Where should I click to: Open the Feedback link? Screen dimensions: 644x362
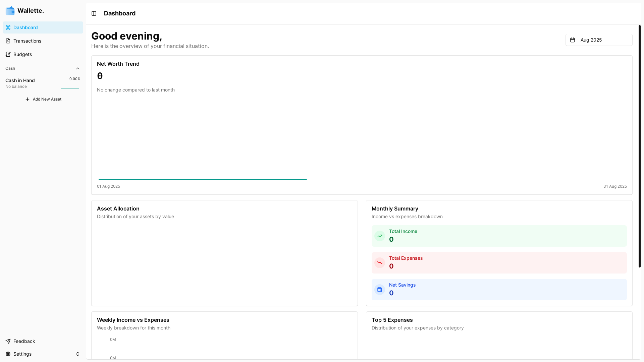43,341
